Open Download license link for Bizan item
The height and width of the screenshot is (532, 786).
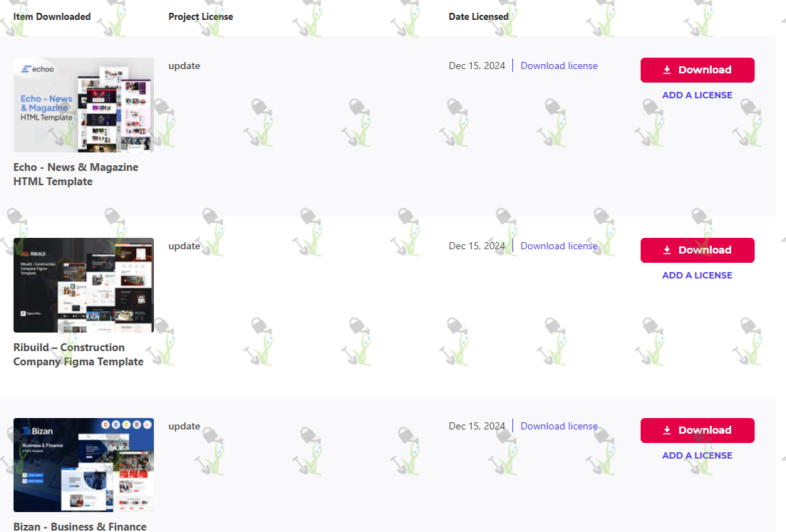click(x=559, y=427)
